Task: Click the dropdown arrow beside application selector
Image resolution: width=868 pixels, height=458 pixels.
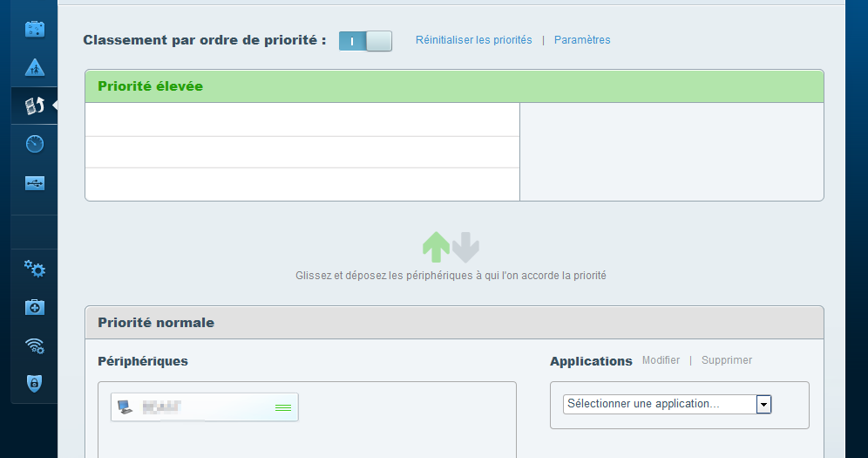Action: [763, 404]
